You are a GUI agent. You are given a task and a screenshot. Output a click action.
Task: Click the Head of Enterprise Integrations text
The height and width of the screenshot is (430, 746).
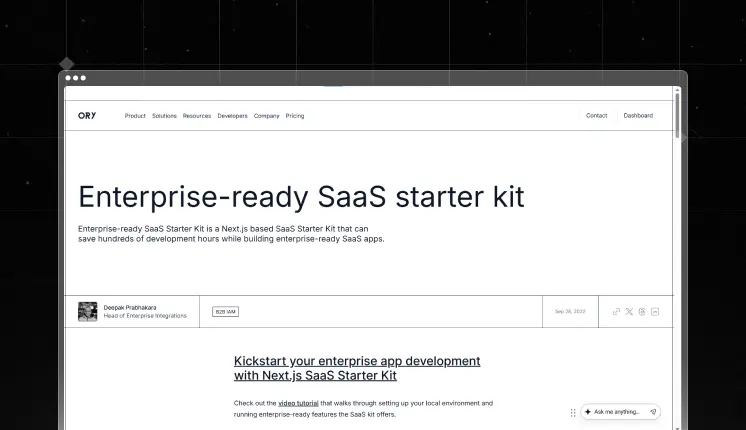pyautogui.click(x=145, y=316)
